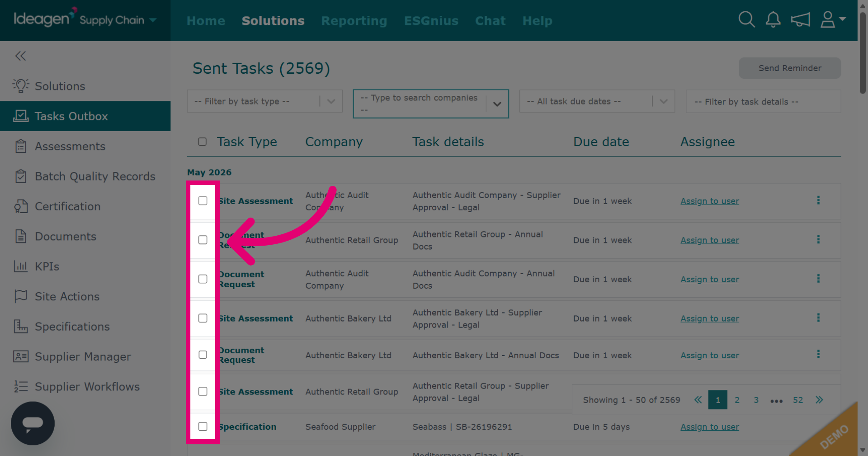
Task: Open the Type to search companies dropdown
Action: coord(431,104)
